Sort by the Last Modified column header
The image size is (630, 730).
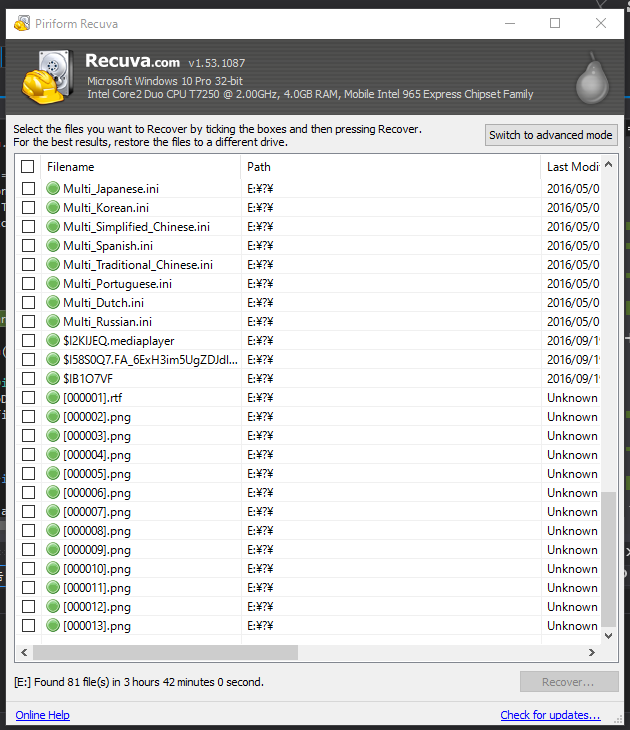tap(570, 167)
